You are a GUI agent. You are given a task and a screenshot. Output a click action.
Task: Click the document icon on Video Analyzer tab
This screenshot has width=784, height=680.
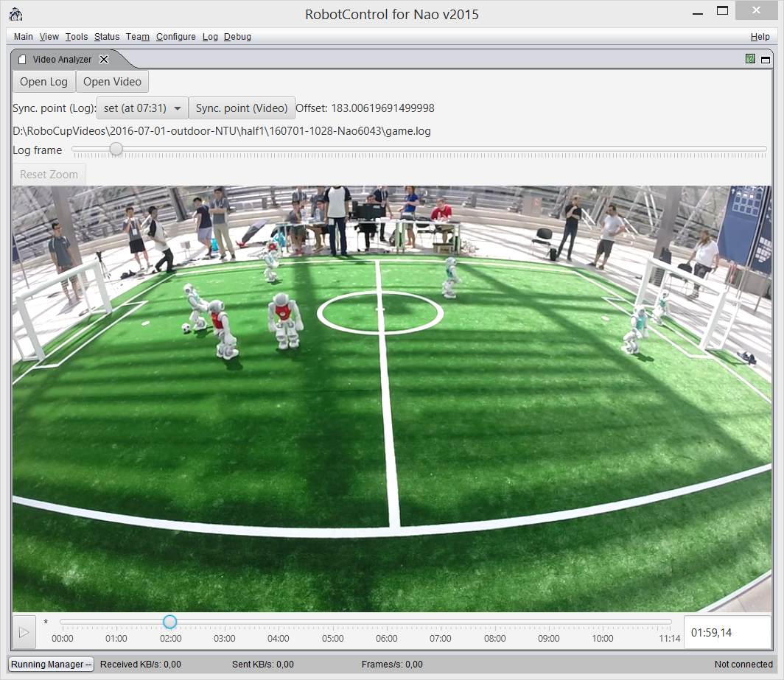coord(22,60)
